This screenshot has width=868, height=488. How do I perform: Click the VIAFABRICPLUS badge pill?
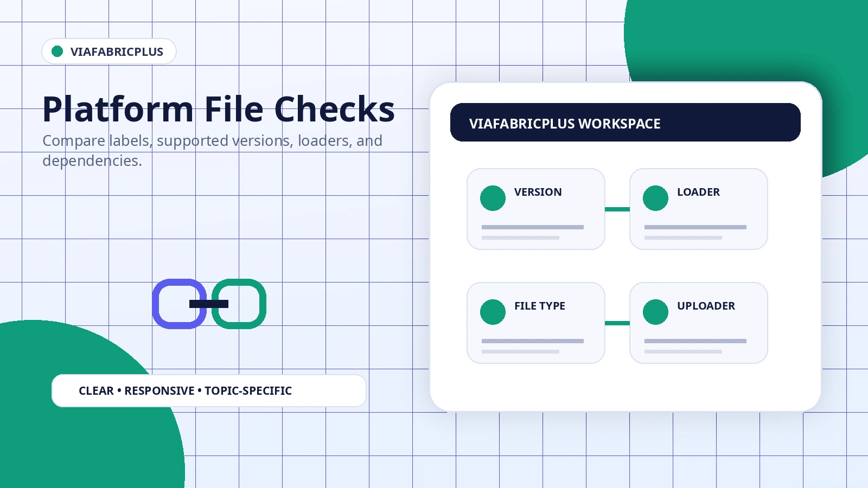109,52
